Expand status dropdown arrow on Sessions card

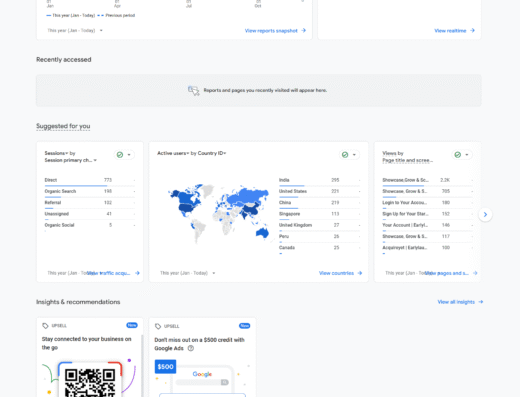coord(129,155)
